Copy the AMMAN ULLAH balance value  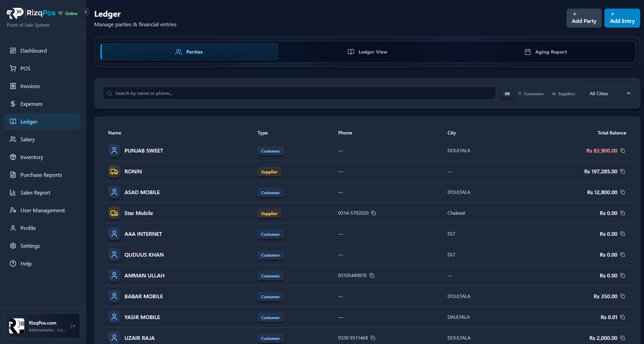pos(623,275)
